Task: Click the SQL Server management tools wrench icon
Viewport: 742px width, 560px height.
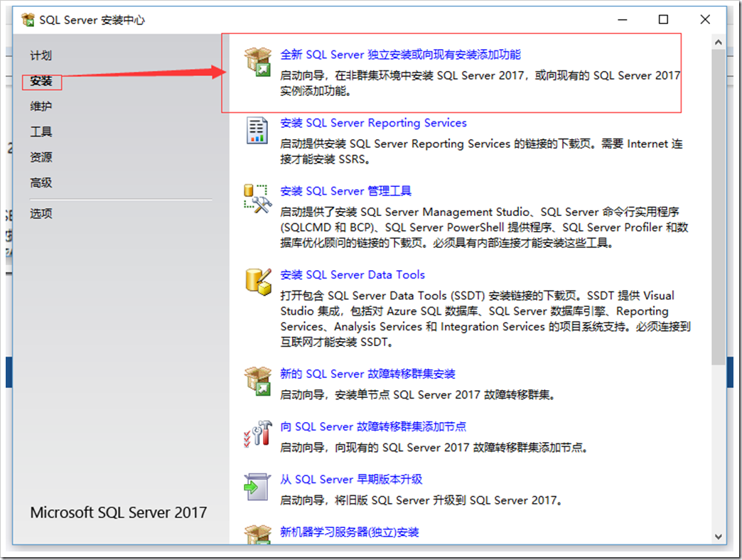Action: point(258,199)
